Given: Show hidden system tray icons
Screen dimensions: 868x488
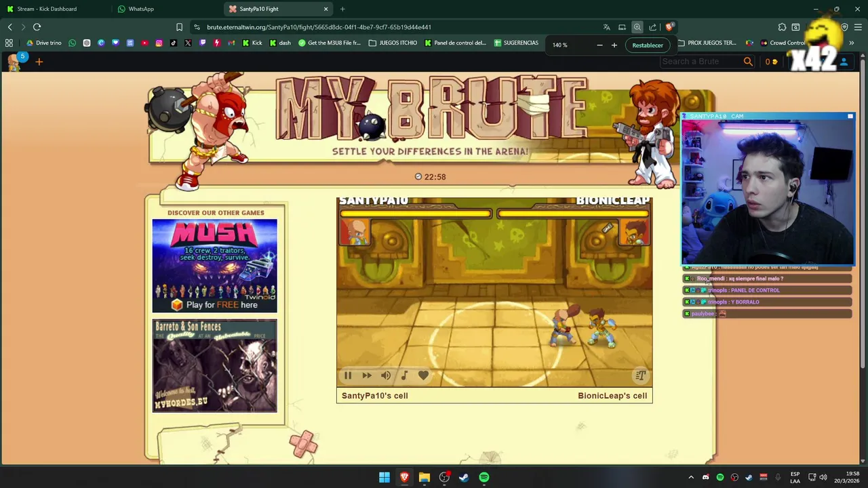Looking at the screenshot, I should [x=691, y=477].
